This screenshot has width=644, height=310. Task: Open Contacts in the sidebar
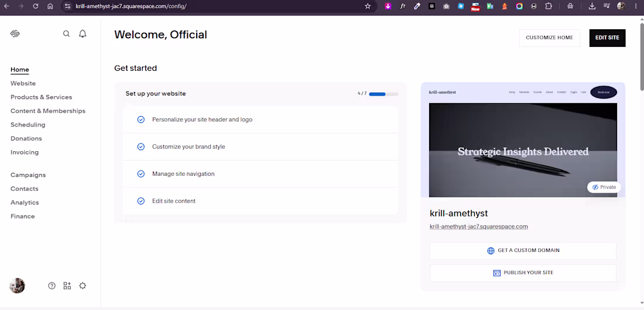point(24,189)
